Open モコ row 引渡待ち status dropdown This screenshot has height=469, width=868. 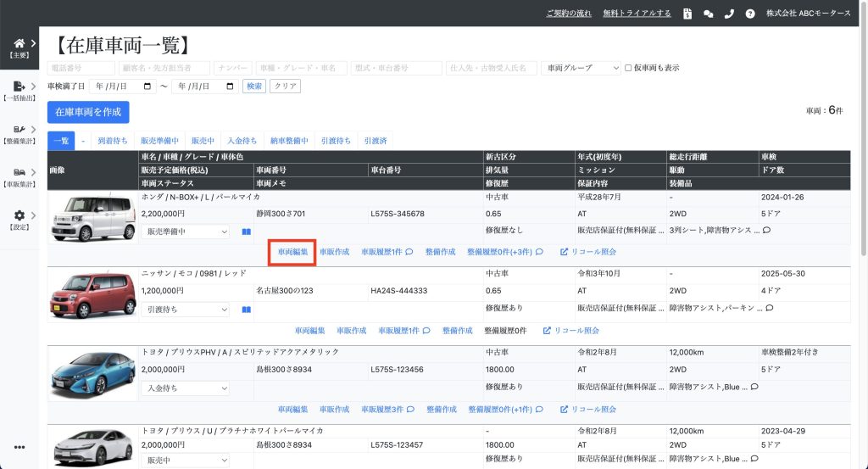pos(186,310)
